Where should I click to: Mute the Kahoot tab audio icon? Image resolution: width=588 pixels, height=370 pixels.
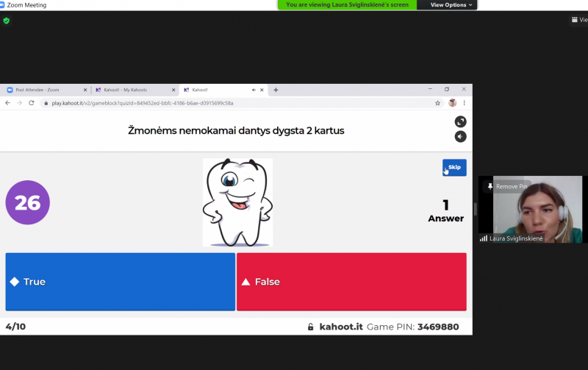[254, 90]
